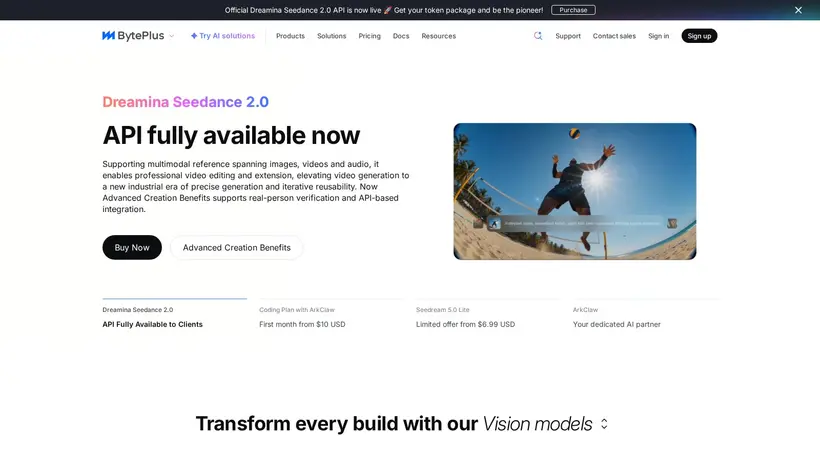Viewport: 820px width, 461px height.
Task: Open the Products menu
Action: [290, 36]
